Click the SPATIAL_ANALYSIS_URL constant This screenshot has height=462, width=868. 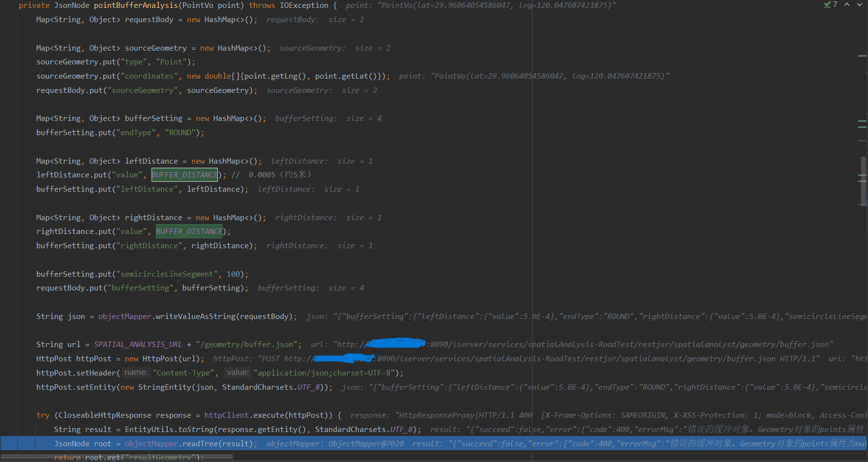point(138,345)
